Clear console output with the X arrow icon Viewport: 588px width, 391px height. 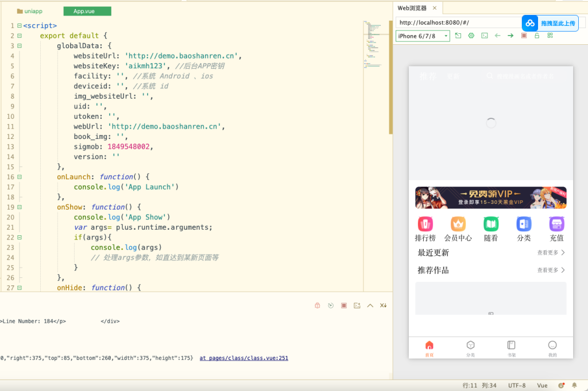pos(383,305)
